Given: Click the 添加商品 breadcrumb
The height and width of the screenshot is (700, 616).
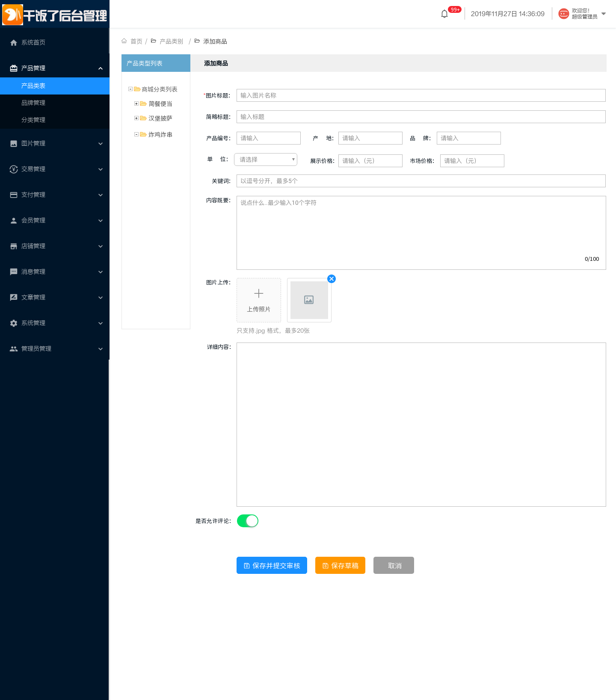Looking at the screenshot, I should (215, 41).
